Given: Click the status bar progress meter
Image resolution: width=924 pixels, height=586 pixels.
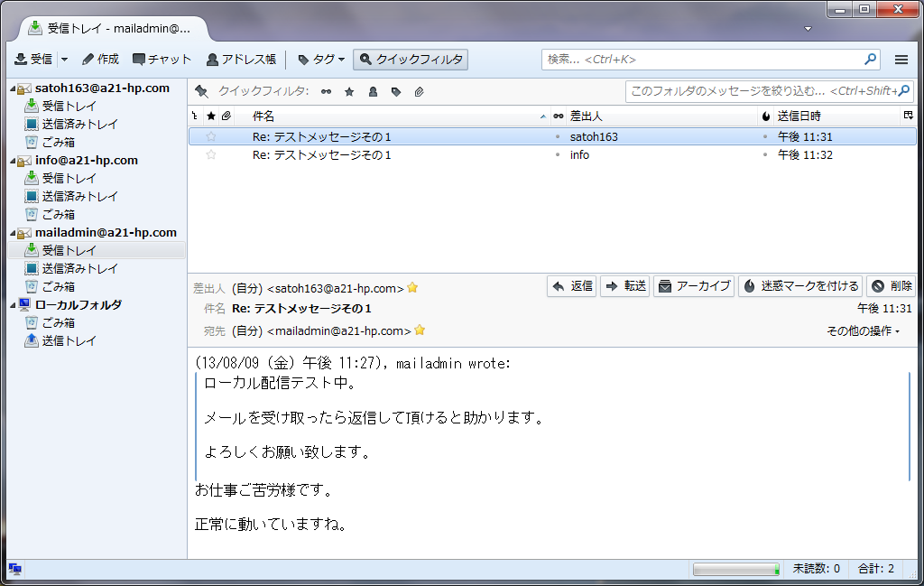Looking at the screenshot, I should click(x=736, y=569).
